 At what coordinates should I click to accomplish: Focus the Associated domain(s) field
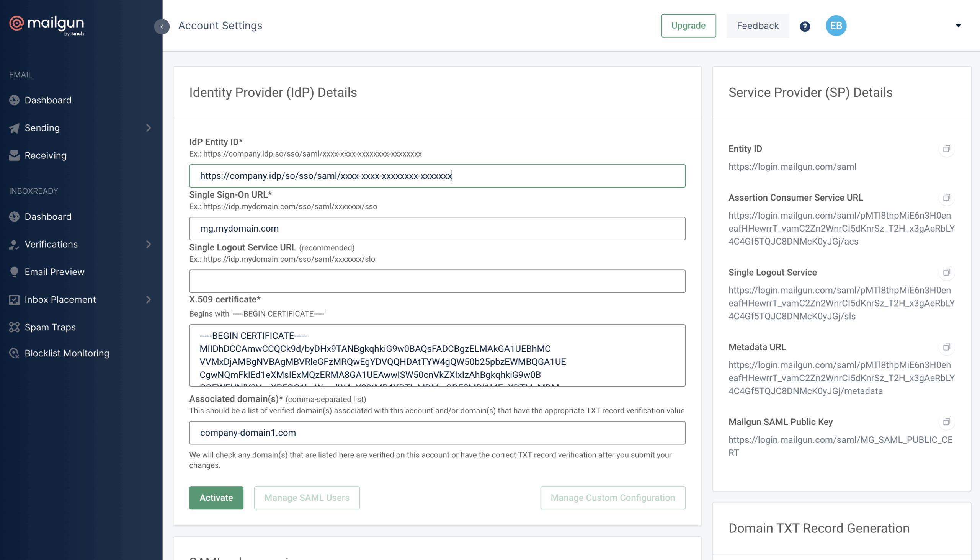(x=437, y=433)
